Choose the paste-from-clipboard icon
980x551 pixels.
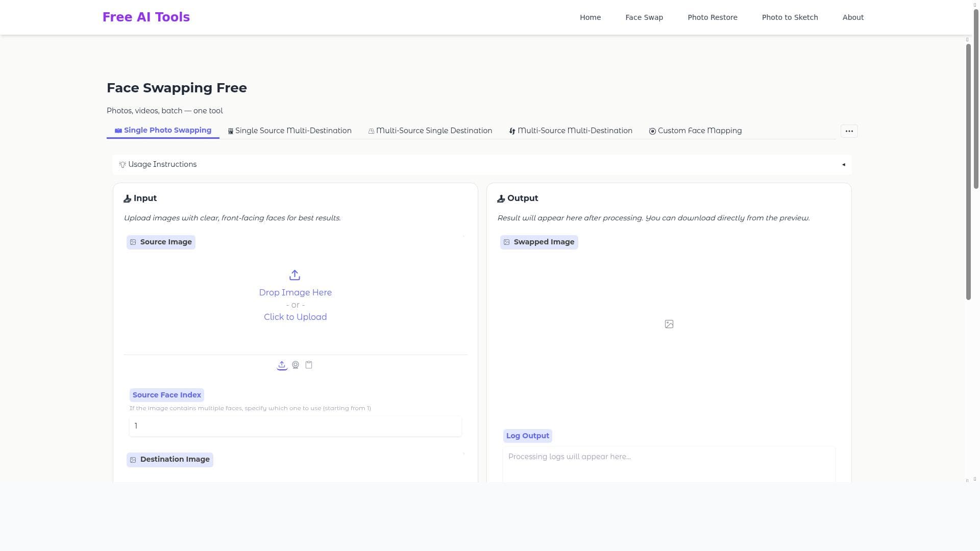pos(309,365)
